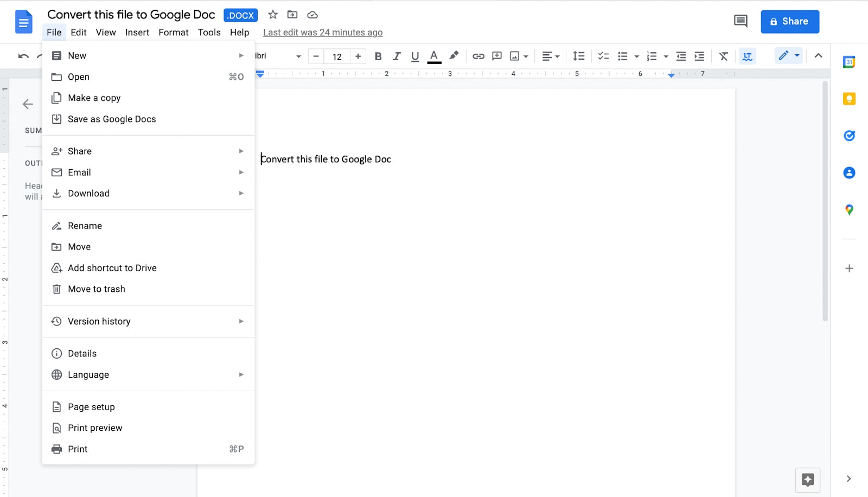The width and height of the screenshot is (868, 497).
Task: Open the numbered list style dropdown arrow
Action: coord(666,56)
